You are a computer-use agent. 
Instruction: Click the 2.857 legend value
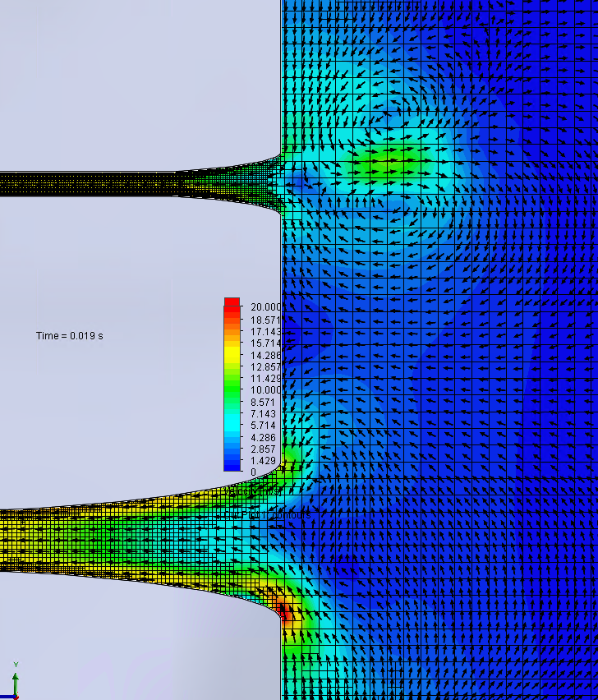(x=264, y=449)
